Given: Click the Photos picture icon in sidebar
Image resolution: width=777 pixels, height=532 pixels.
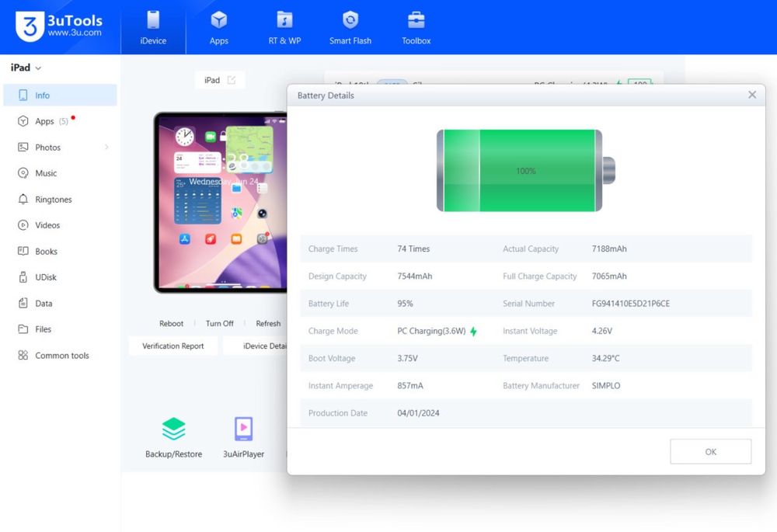Looking at the screenshot, I should click(x=23, y=147).
